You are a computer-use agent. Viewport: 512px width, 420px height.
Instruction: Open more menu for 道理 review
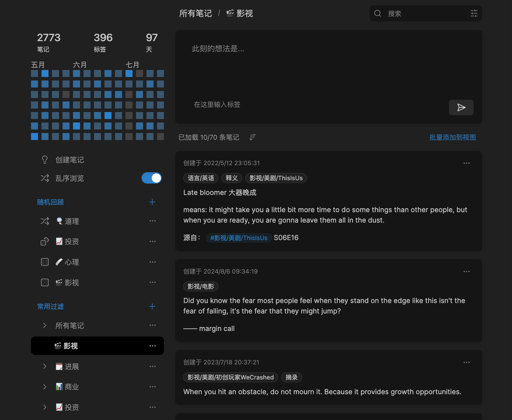(x=153, y=221)
